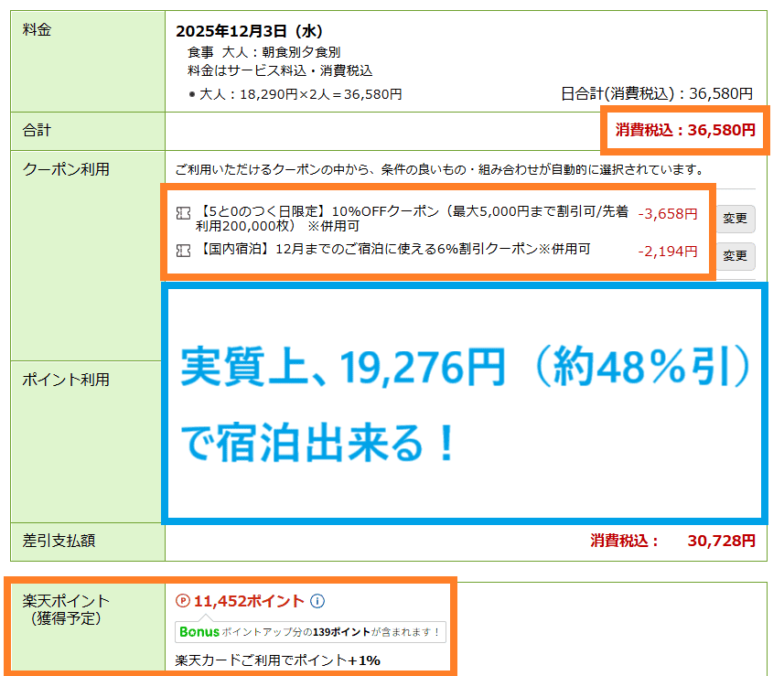Click the 楽天カードご利用でポイント+1% text
The height and width of the screenshot is (676, 784).
click(x=277, y=660)
